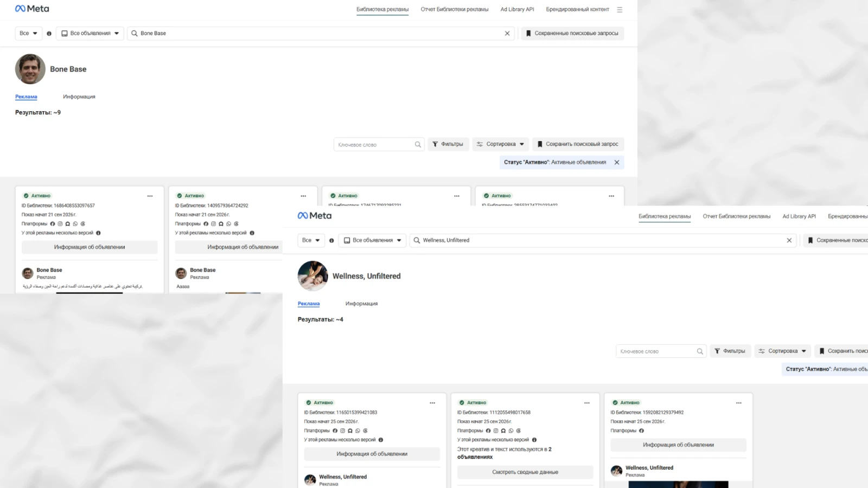Screen dimensions: 868x488
Task: Open three-dot menu of fourth Bone Base ad card
Action: click(611, 196)
